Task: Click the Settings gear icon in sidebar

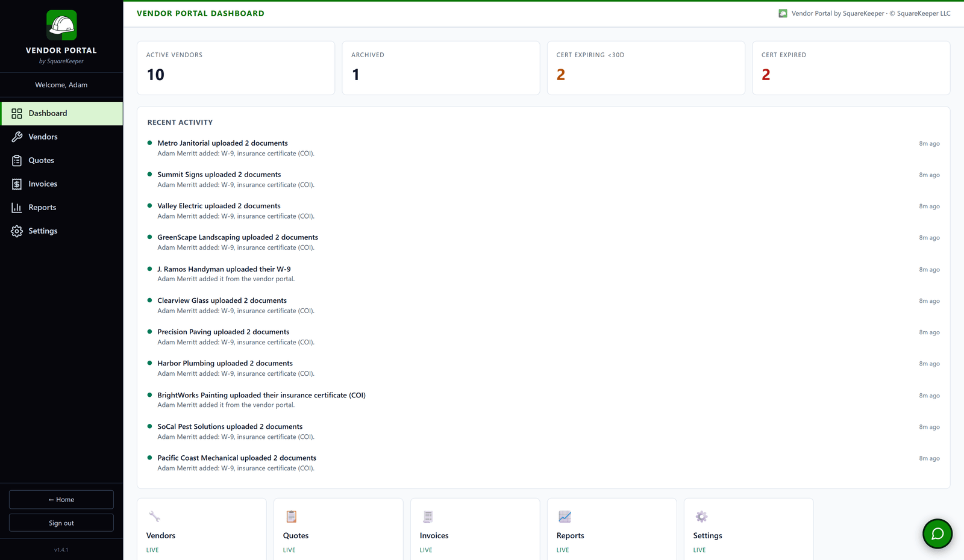Action: click(17, 231)
